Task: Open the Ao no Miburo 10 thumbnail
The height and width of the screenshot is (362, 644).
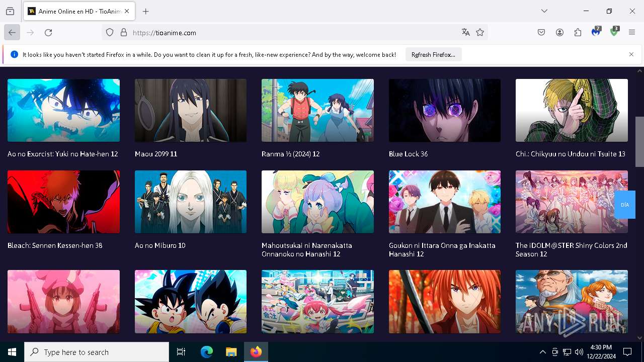Action: click(x=191, y=202)
